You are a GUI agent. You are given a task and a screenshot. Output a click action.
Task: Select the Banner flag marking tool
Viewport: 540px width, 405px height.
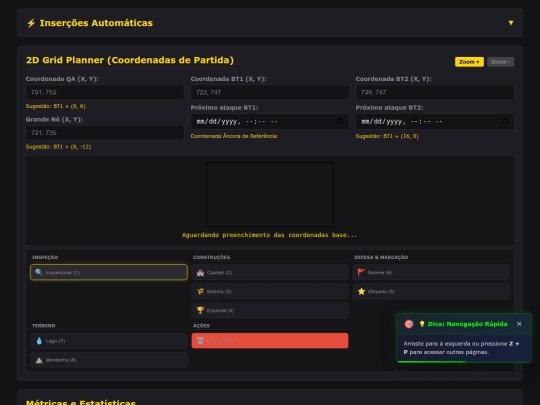pos(431,272)
